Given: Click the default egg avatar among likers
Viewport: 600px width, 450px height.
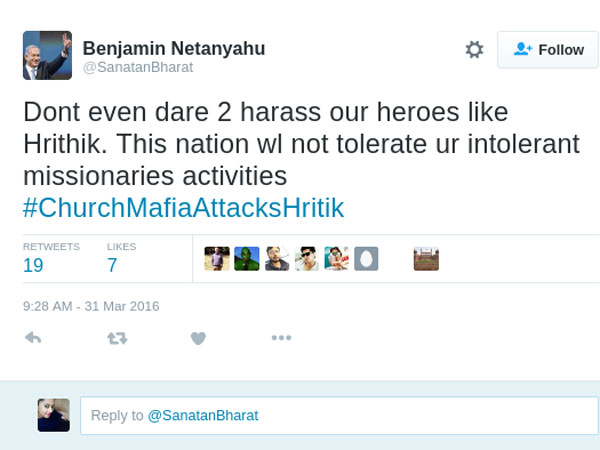Looking at the screenshot, I should point(366,259).
